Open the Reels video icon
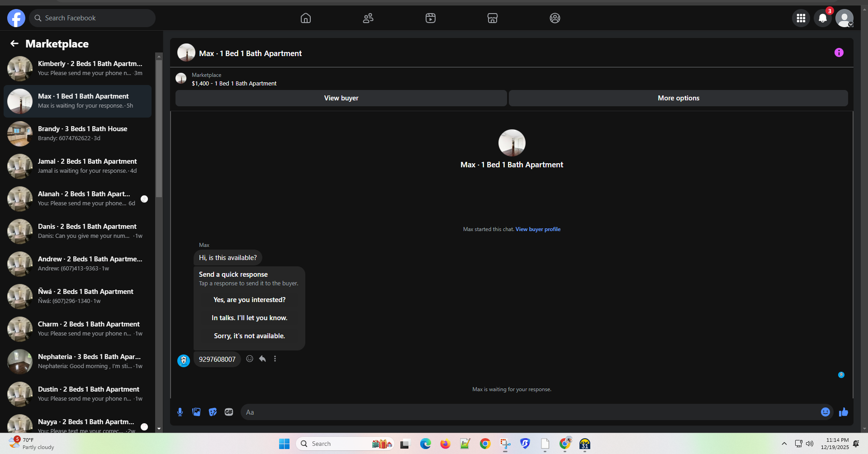Viewport: 868px width, 454px height. click(x=431, y=18)
